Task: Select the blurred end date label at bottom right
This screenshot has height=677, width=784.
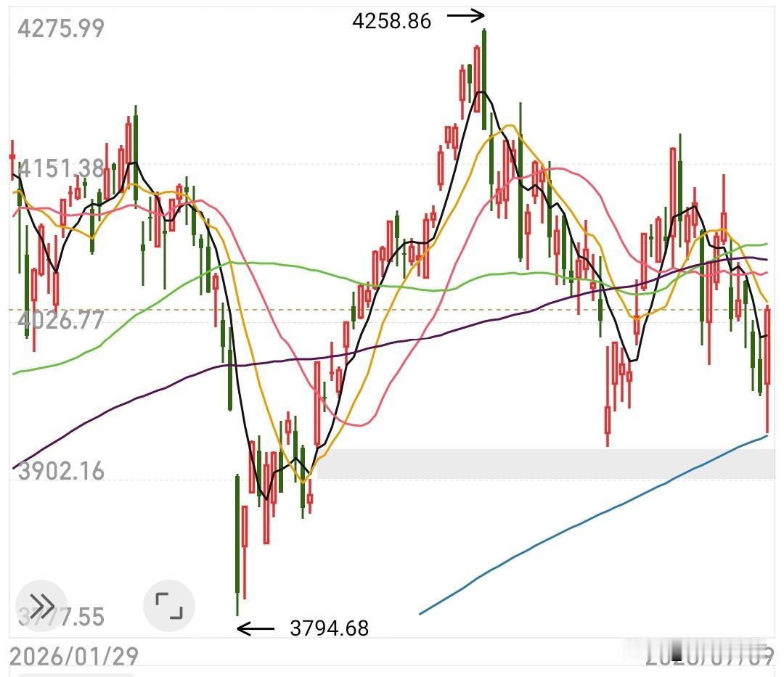Action: pos(710,654)
